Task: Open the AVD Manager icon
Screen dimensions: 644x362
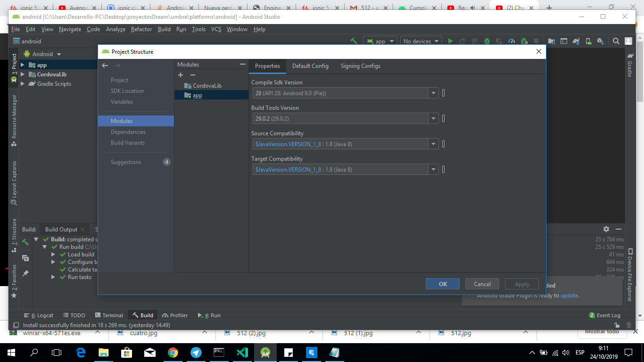Action: (588, 41)
